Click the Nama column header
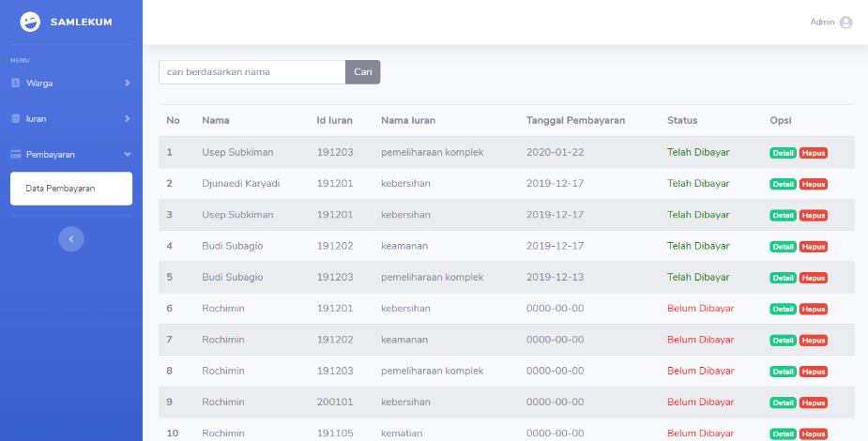The height and width of the screenshot is (441, 868). 215,120
